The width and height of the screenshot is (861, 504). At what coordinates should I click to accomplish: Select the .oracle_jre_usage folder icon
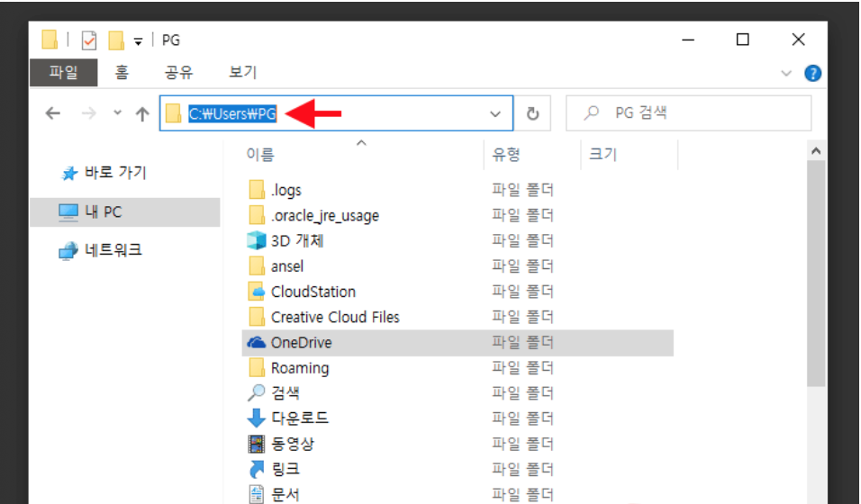tap(257, 215)
